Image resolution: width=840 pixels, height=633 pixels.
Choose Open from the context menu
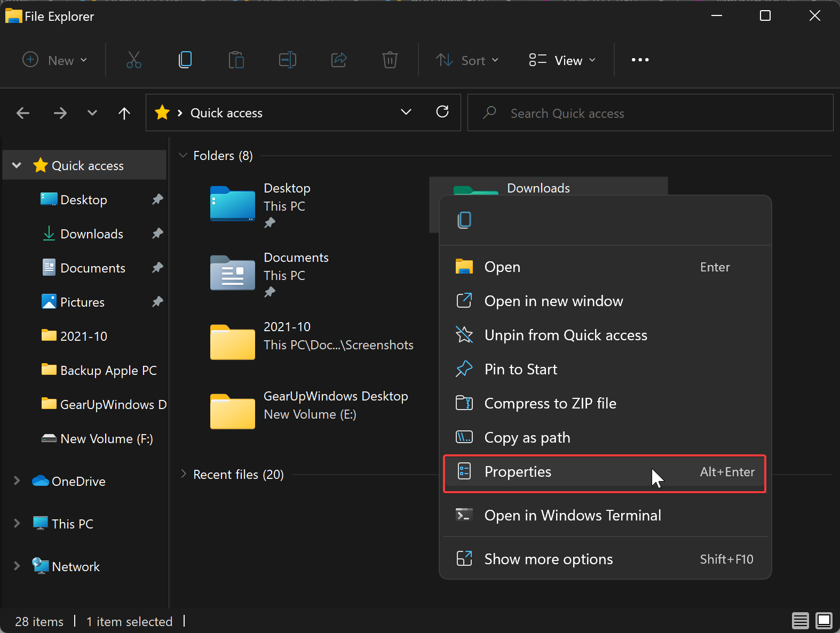605,267
